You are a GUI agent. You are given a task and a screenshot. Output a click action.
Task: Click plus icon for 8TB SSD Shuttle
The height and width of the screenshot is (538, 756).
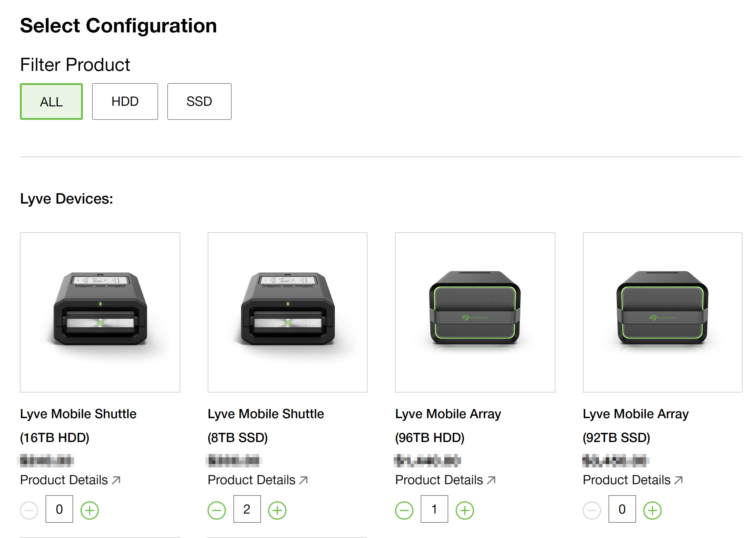277,510
